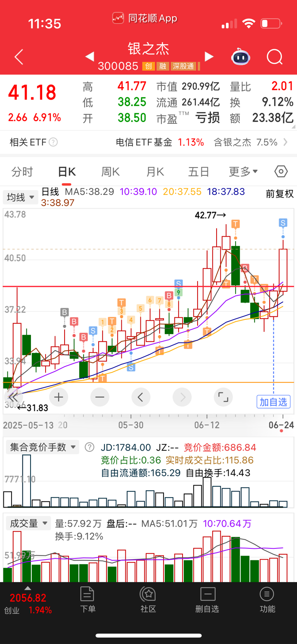297x644 pixels.
Task: Select the 周K tab
Action: (111, 172)
